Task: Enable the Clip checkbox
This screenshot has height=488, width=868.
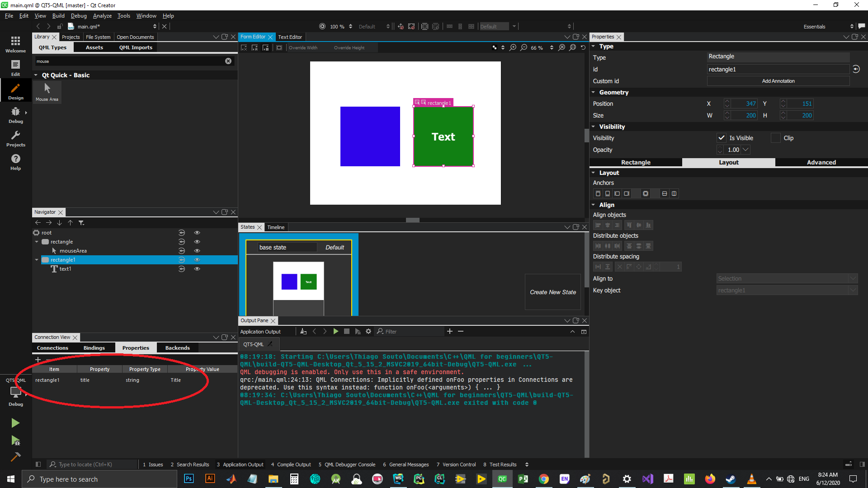Action: point(776,138)
